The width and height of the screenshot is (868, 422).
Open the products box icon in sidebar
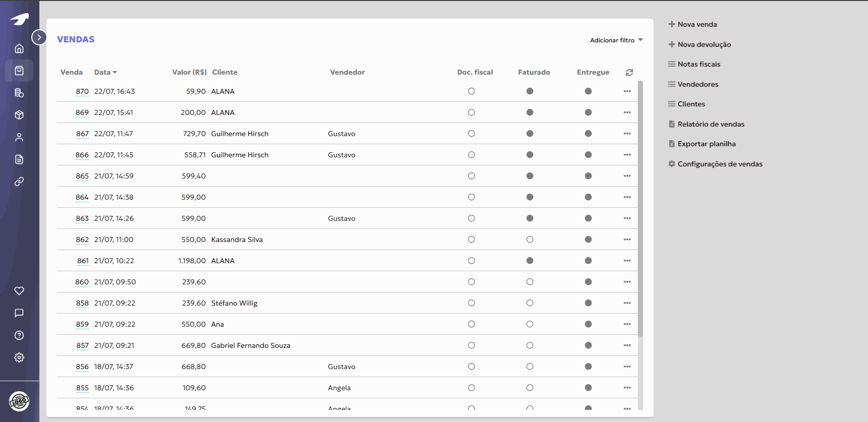(x=19, y=115)
